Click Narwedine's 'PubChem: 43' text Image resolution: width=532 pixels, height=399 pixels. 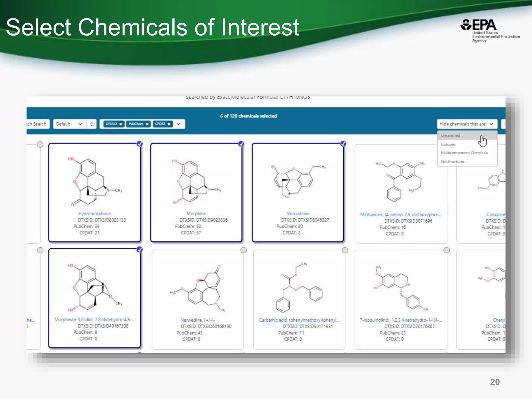[190, 333]
